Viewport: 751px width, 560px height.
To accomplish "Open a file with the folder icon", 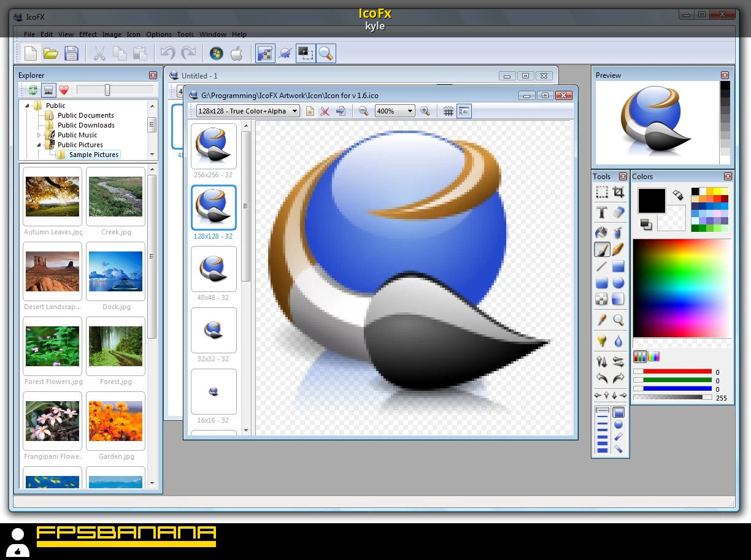I will [x=51, y=54].
